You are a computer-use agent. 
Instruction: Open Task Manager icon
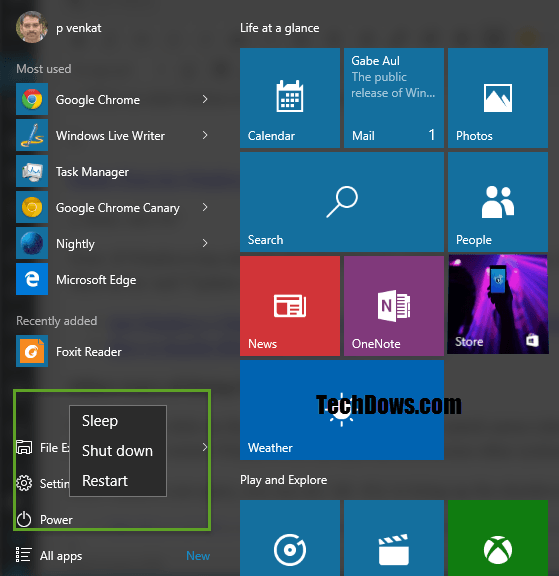pos(32,171)
